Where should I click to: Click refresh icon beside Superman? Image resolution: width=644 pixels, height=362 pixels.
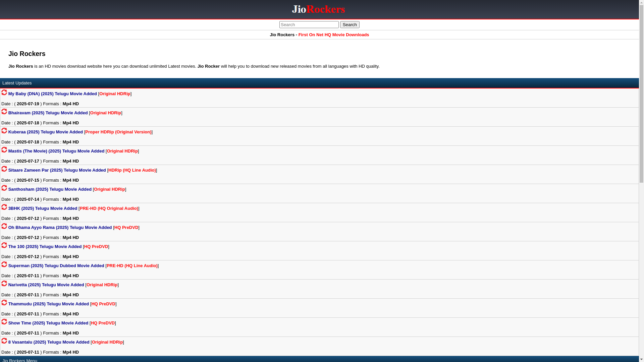pyautogui.click(x=4, y=264)
